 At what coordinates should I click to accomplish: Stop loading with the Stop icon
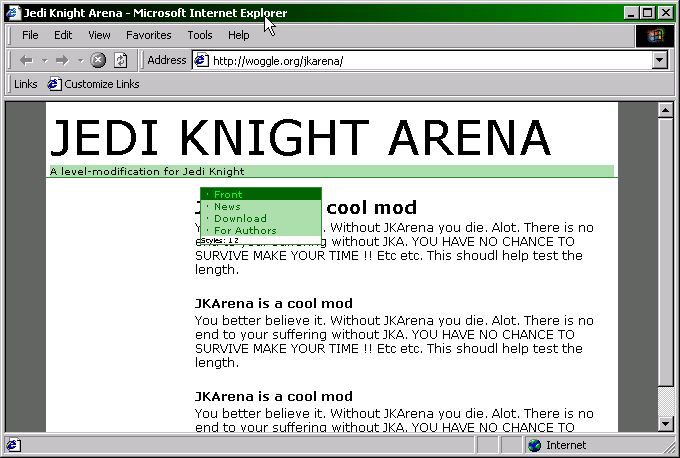click(x=98, y=60)
